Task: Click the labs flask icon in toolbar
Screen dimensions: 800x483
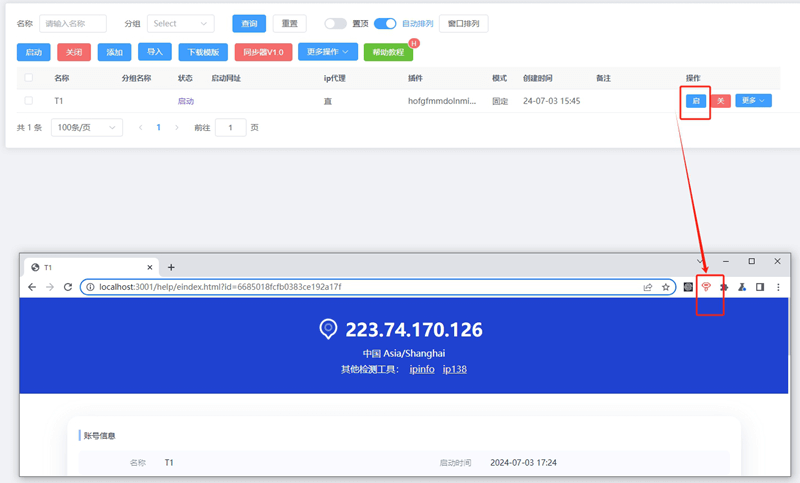Action: (742, 287)
